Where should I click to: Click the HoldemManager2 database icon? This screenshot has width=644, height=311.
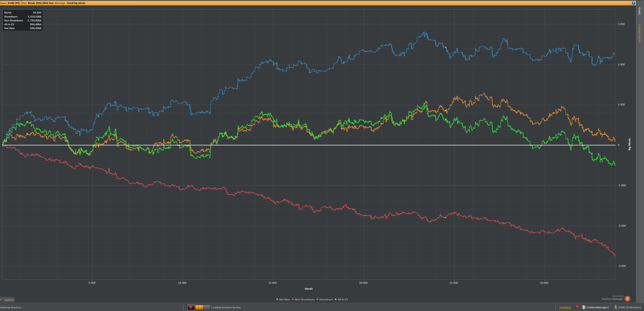(584, 307)
